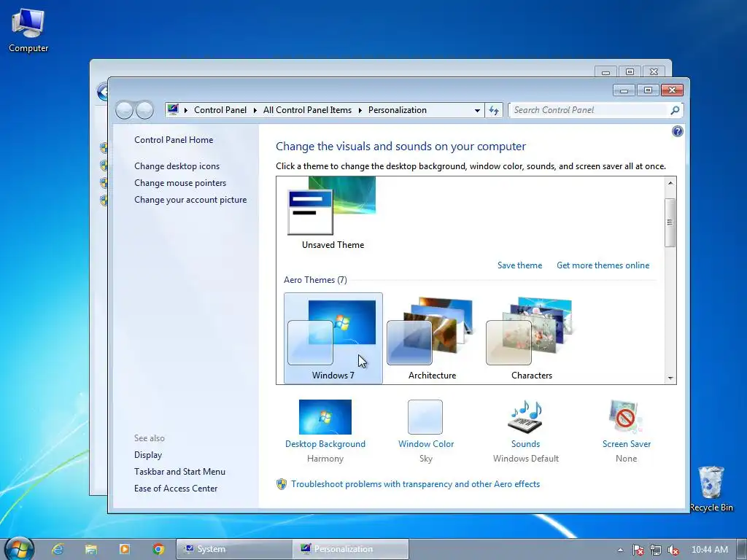Show hidden tray icons arrow

click(x=620, y=550)
